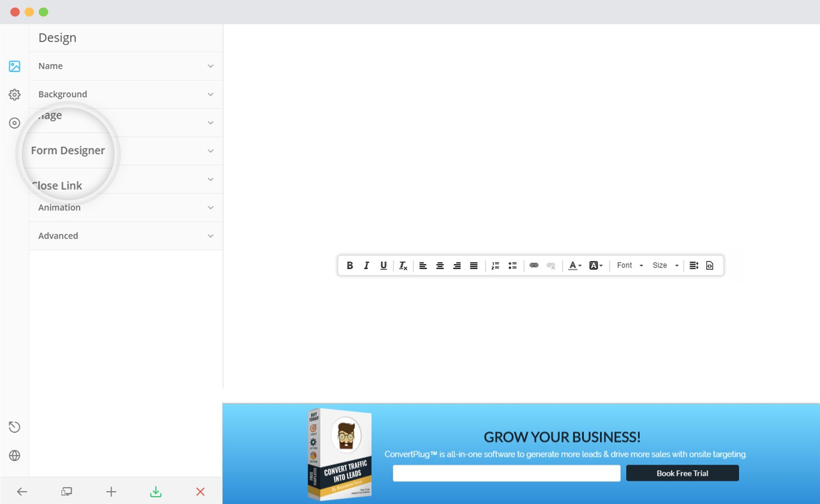Click the red window close button
The height and width of the screenshot is (504, 820).
pyautogui.click(x=15, y=12)
